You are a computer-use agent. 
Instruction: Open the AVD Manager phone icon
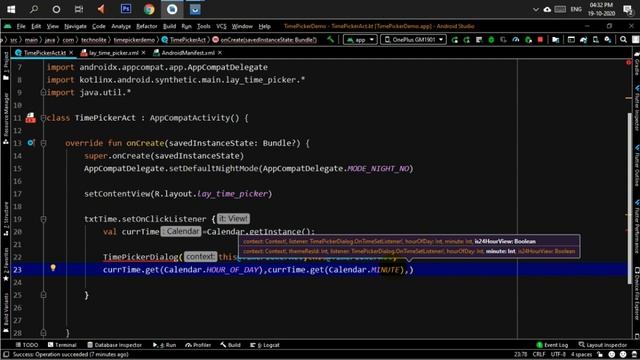click(x=596, y=40)
